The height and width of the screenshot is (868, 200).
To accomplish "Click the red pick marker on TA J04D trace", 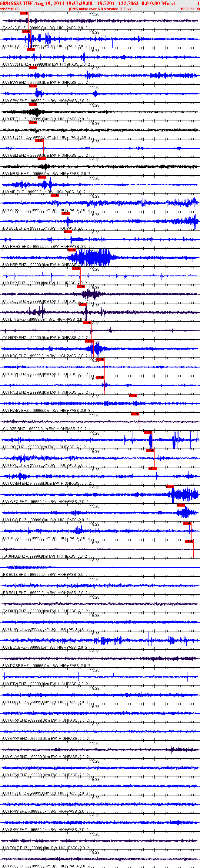I will pyautogui.click(x=189, y=542).
